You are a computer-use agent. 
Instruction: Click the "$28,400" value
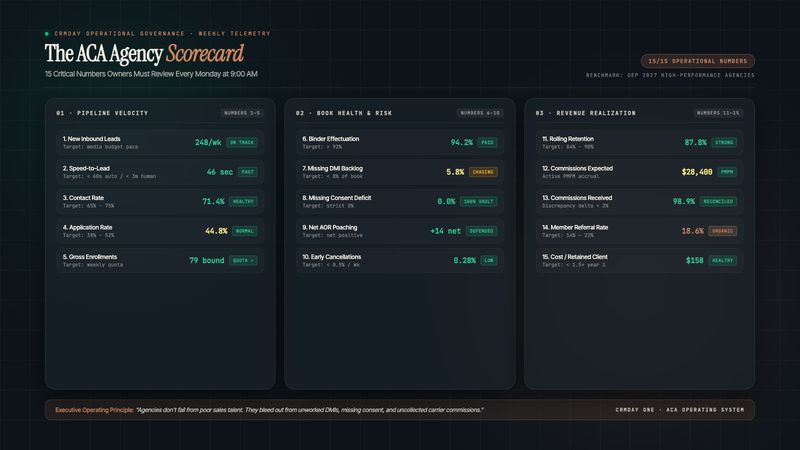697,172
